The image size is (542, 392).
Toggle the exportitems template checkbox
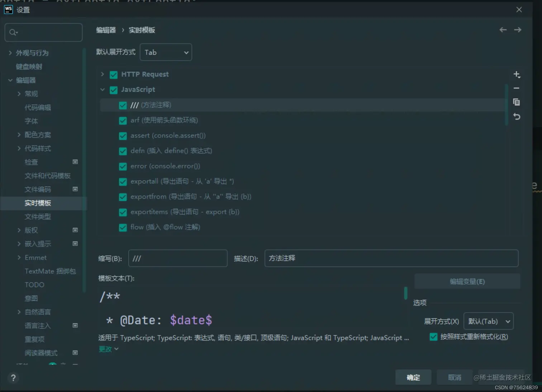pos(123,212)
